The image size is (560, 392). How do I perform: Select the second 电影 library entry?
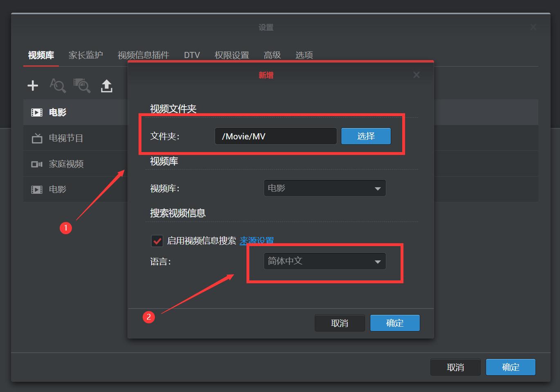pyautogui.click(x=58, y=189)
